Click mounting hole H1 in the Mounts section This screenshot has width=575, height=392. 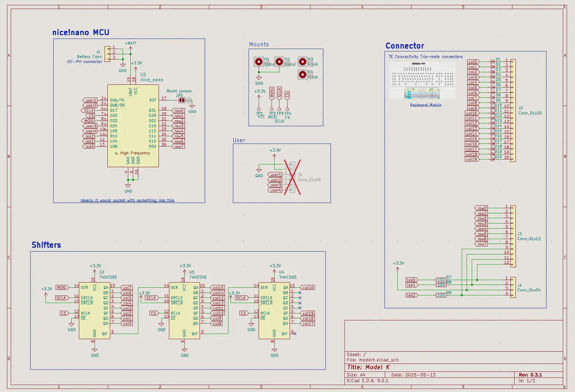coord(259,62)
